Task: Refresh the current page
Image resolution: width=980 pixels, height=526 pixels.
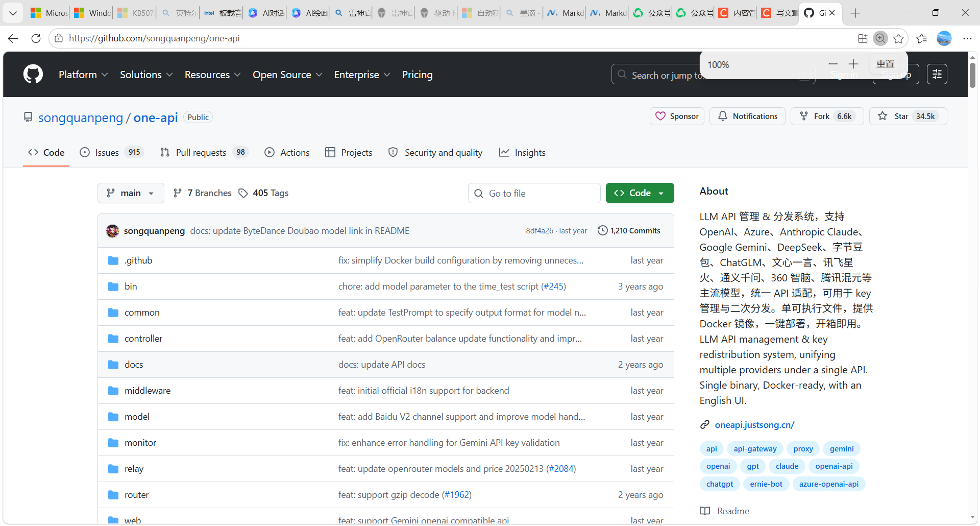Action: 36,38
